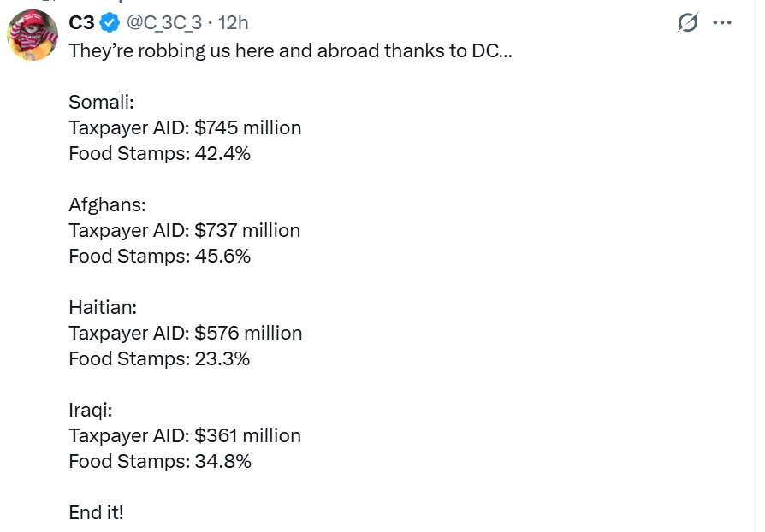
Task: Click the "Food Stamps: 34.8%" line
Action: (x=159, y=461)
